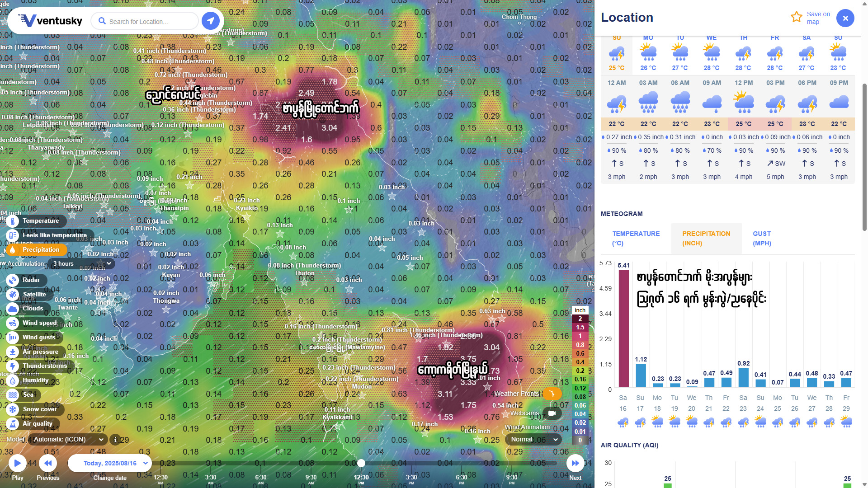Click the Save on map link
The image size is (868, 488).
click(x=818, y=18)
